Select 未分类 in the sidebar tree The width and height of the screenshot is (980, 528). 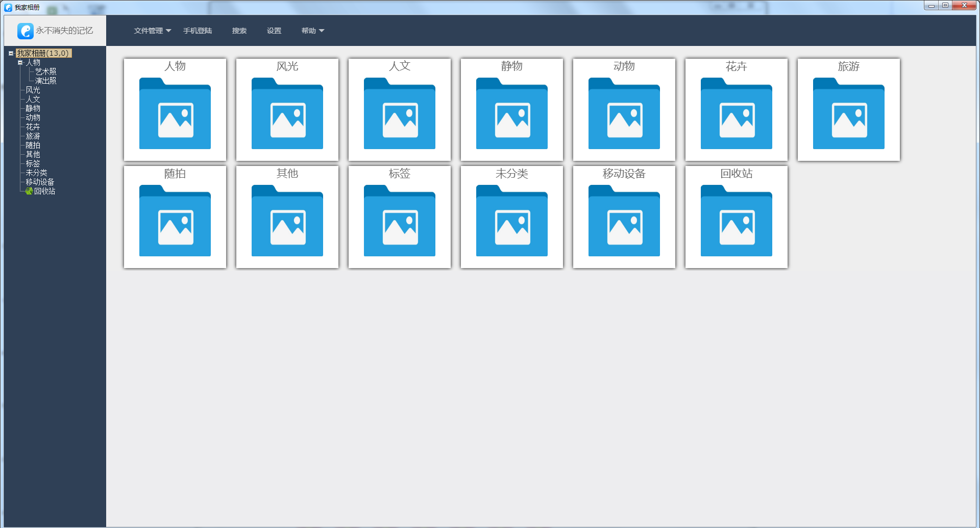coord(37,173)
